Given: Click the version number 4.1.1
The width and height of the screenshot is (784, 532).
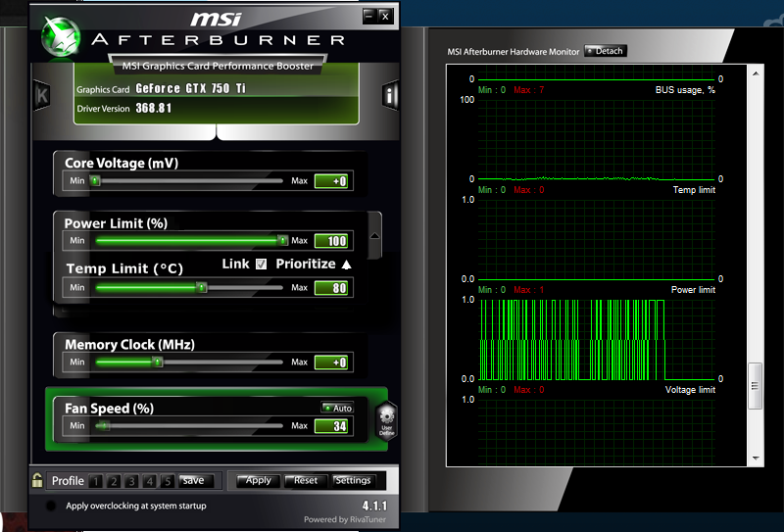Looking at the screenshot, I should click(x=374, y=506).
